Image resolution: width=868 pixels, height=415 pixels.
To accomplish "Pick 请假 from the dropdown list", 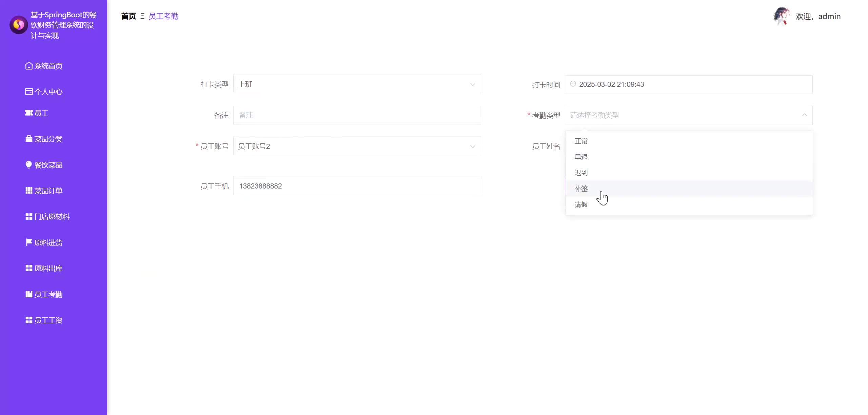I will 581,204.
